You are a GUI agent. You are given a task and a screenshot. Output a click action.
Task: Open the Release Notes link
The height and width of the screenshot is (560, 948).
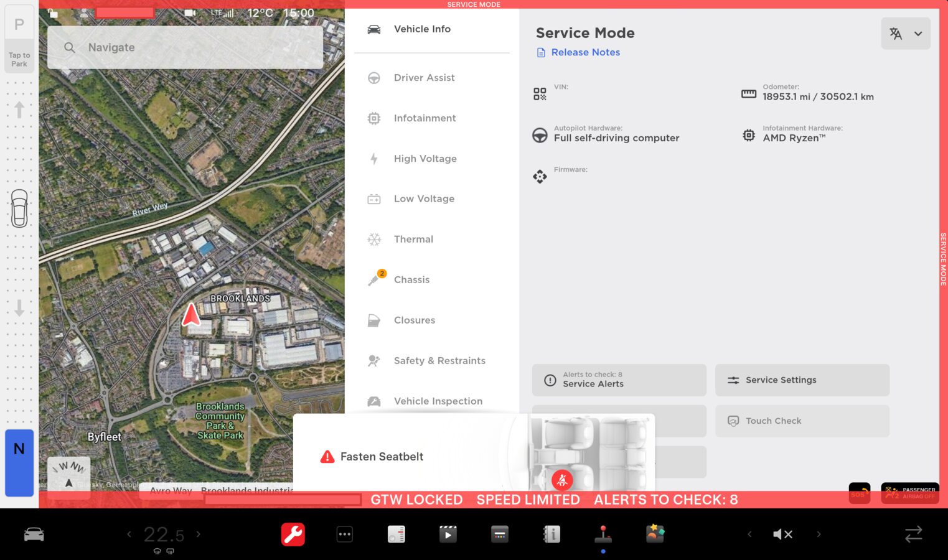tap(585, 52)
